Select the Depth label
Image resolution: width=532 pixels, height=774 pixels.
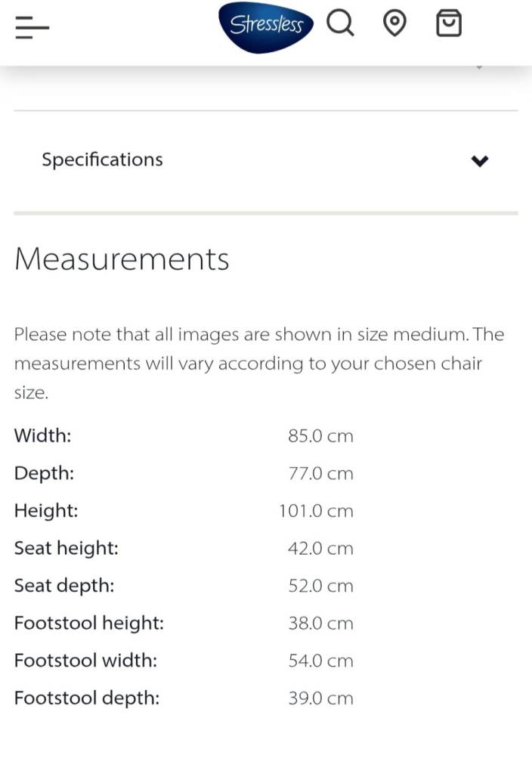click(44, 473)
